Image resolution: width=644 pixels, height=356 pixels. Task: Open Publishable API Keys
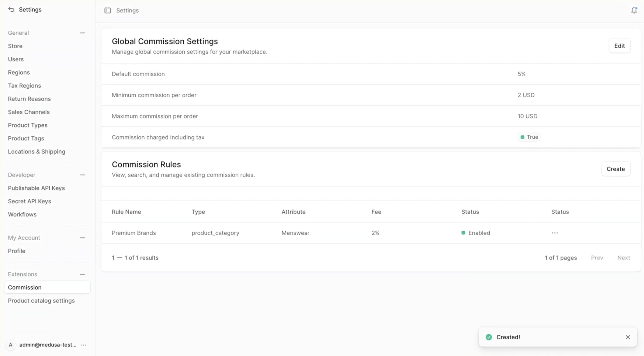[x=36, y=188]
